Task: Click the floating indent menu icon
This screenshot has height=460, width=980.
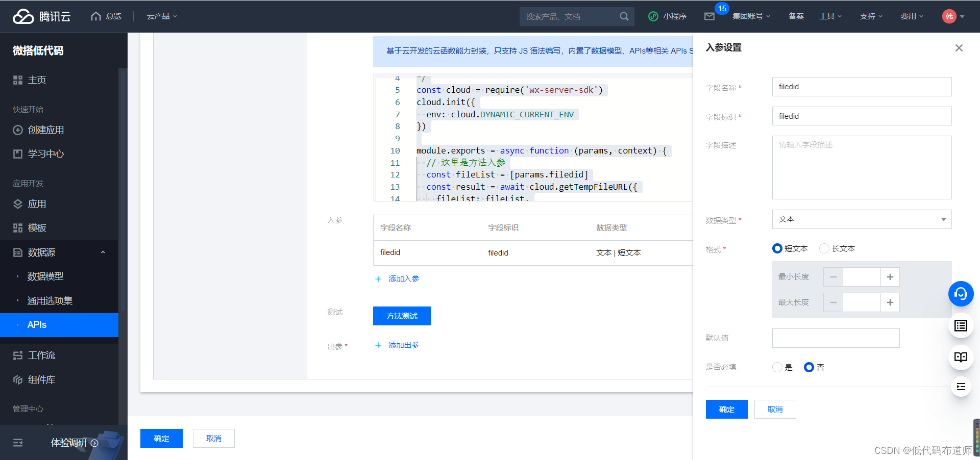Action: point(961,387)
